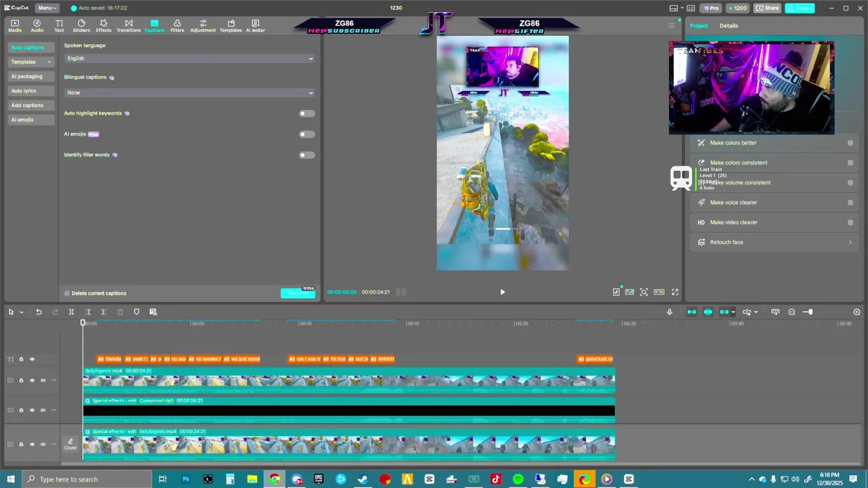Expand the Templates item in the captions sidebar
Viewport: 868px width, 488px height.
(31, 62)
